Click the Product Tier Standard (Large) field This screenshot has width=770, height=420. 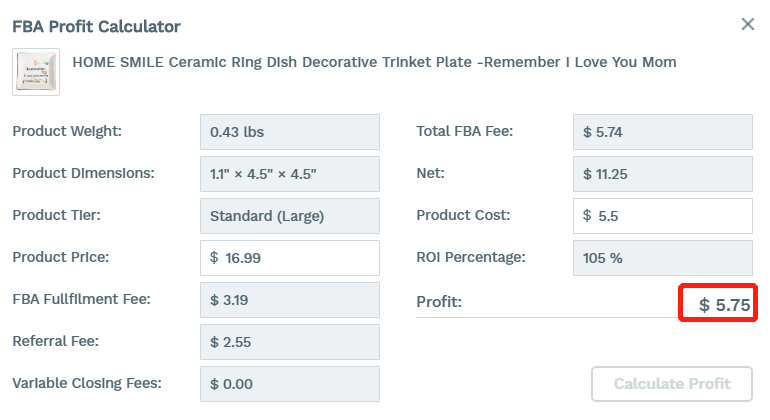click(290, 216)
